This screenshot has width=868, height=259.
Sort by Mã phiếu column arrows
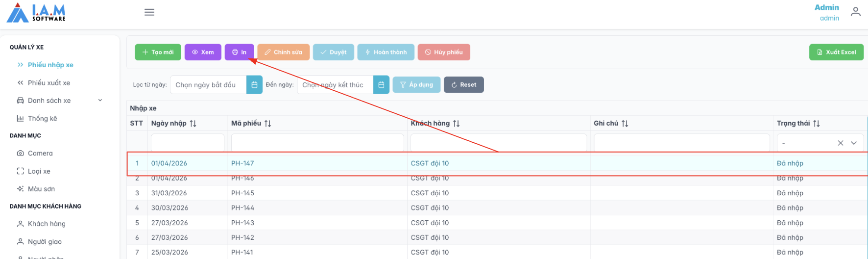point(267,124)
